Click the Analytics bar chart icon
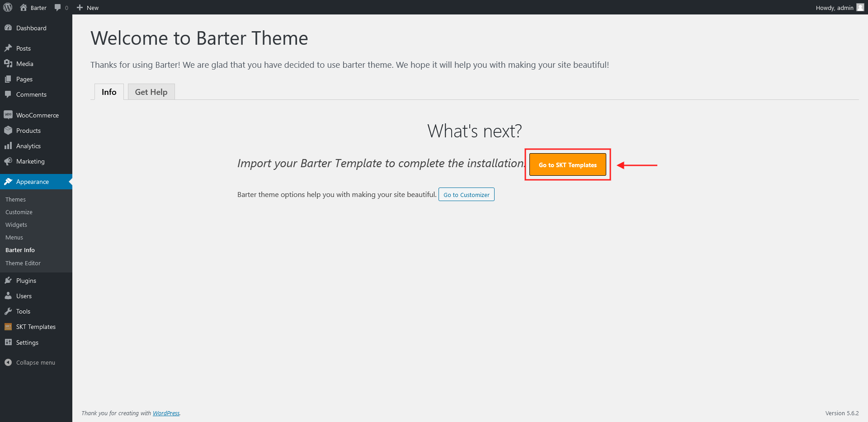868x422 pixels. coord(8,145)
